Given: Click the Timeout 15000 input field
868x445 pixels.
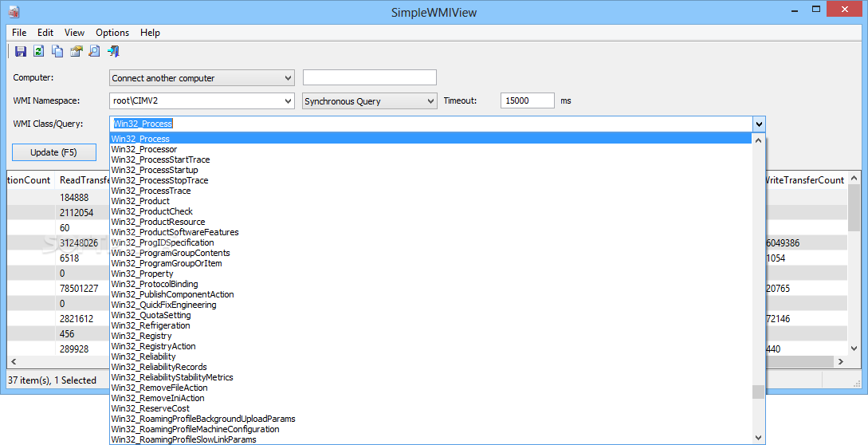Looking at the screenshot, I should tap(528, 100).
